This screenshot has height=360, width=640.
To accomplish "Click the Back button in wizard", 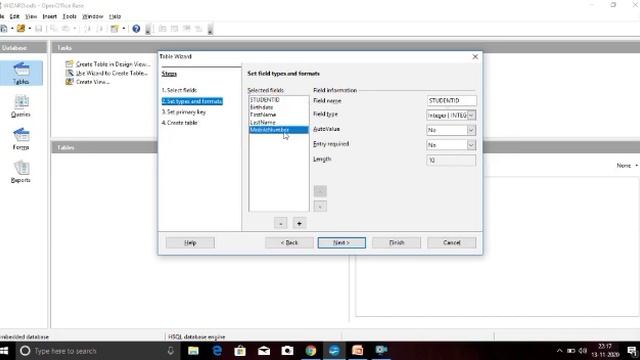I will click(x=289, y=242).
